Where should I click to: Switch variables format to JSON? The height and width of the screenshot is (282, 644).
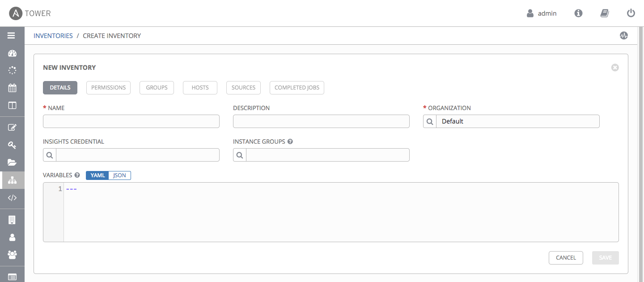point(119,175)
